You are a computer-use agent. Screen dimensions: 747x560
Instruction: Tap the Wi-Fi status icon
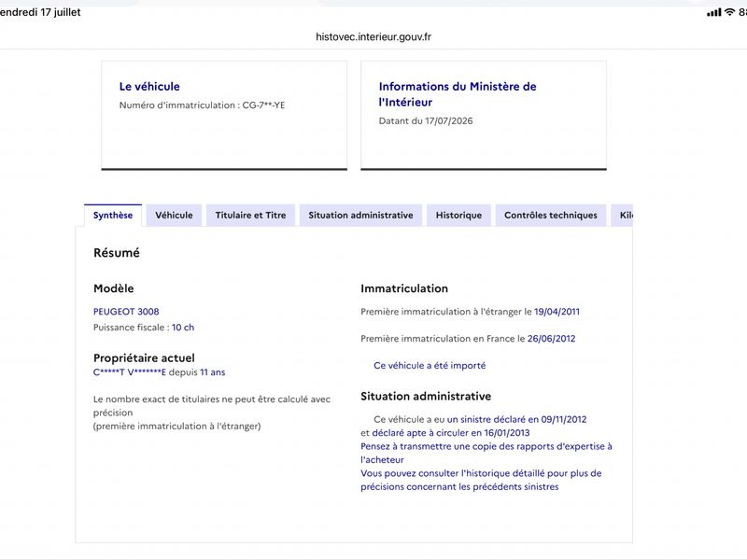(729, 12)
